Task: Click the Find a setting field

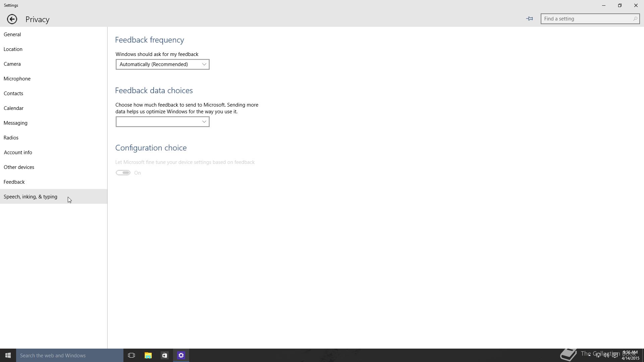Action: coord(590,19)
